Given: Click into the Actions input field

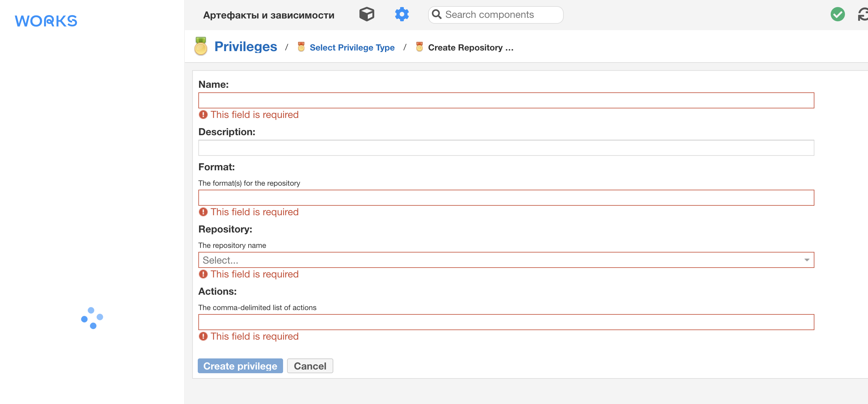Looking at the screenshot, I should [506, 322].
